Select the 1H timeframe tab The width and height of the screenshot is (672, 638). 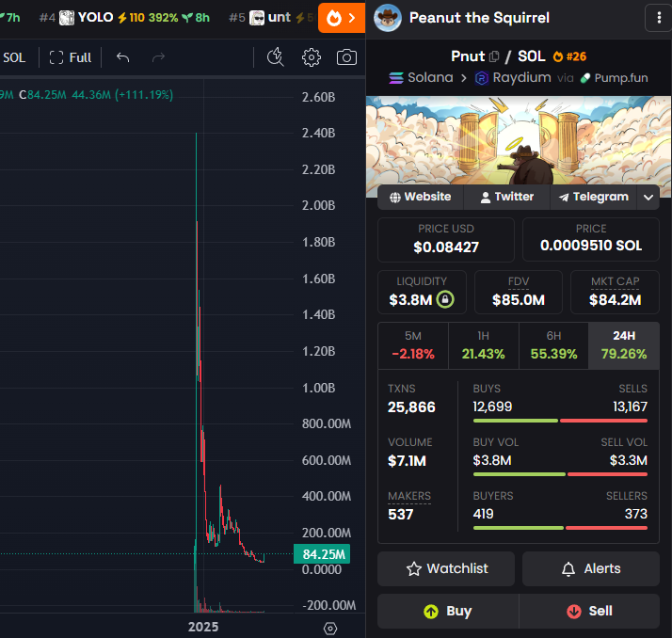coord(484,345)
